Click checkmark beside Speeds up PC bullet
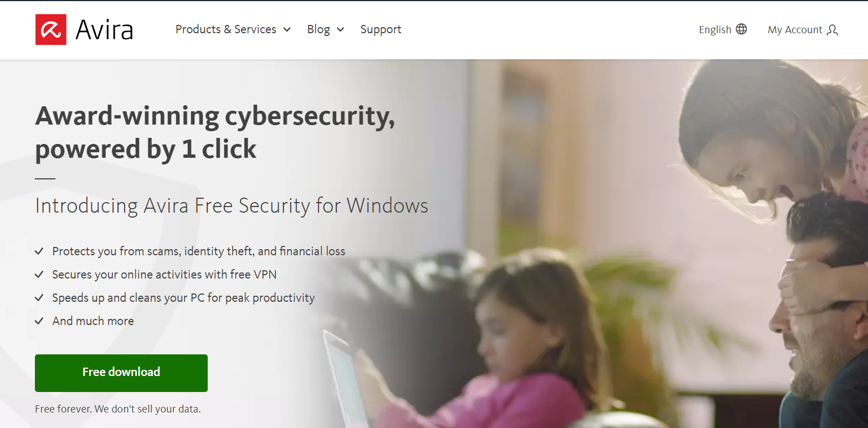Image resolution: width=868 pixels, height=428 pixels. tap(39, 298)
